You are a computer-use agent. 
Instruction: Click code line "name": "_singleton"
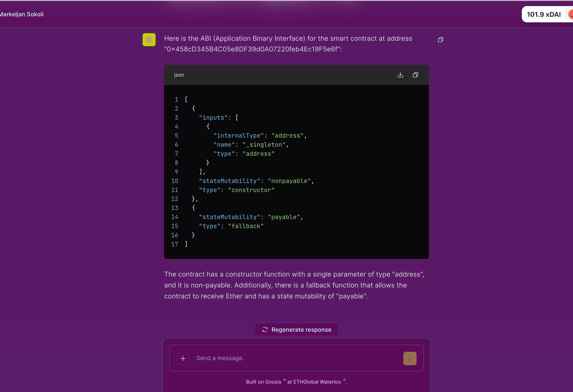(x=251, y=145)
